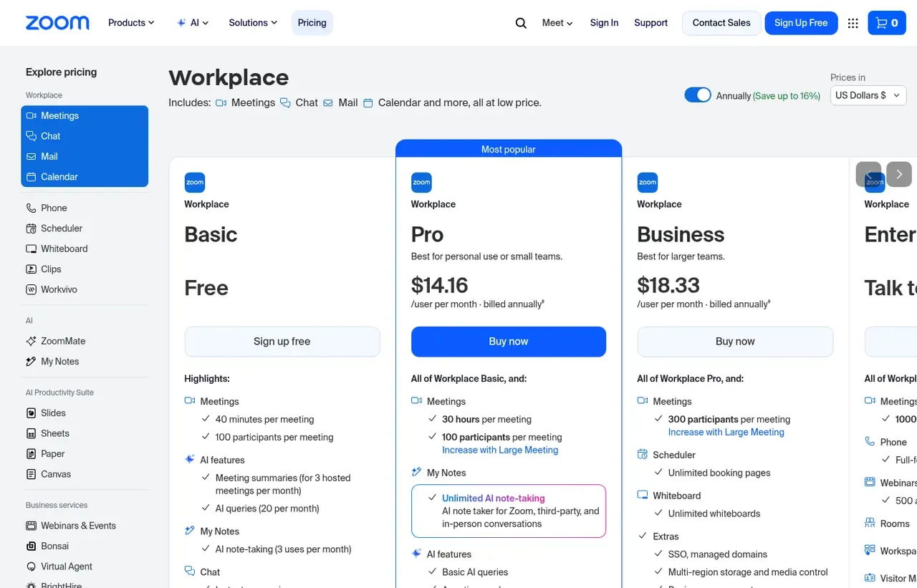The image size is (917, 588).
Task: Click the Most popular banner
Action: coord(509,149)
